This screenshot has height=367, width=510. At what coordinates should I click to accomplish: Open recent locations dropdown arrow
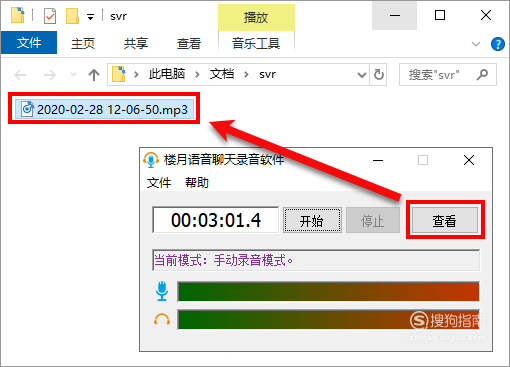coord(73,75)
